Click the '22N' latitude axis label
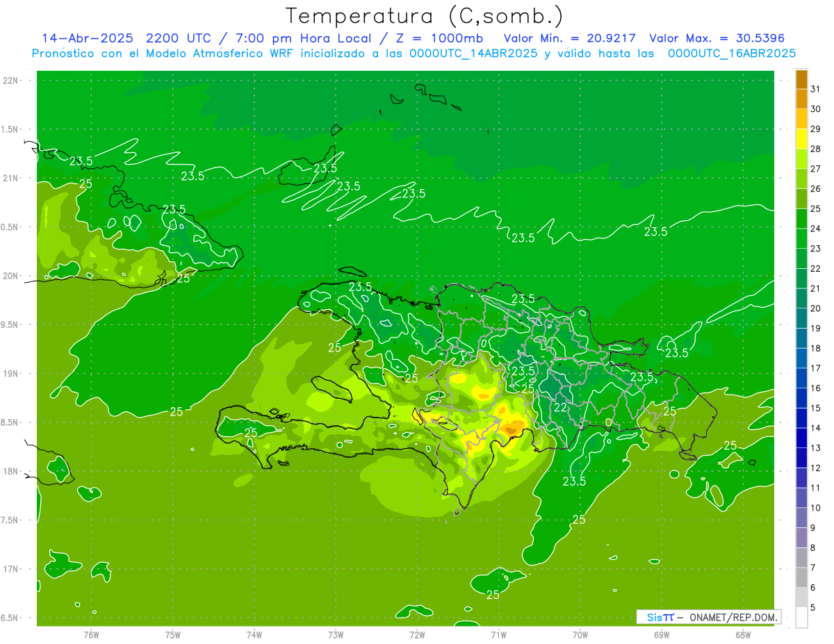Screen dimensions: 834x644 click(x=11, y=80)
